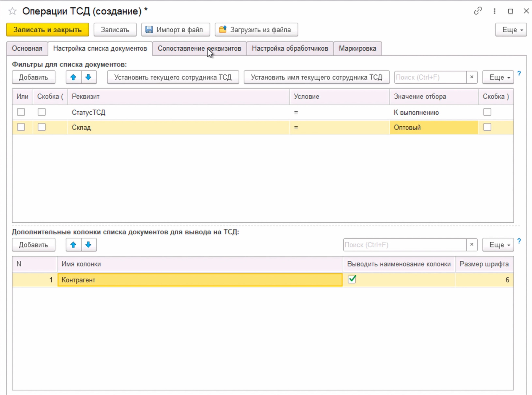
Task: Switch to Сопоставление реквизитов tab
Action: click(x=199, y=49)
